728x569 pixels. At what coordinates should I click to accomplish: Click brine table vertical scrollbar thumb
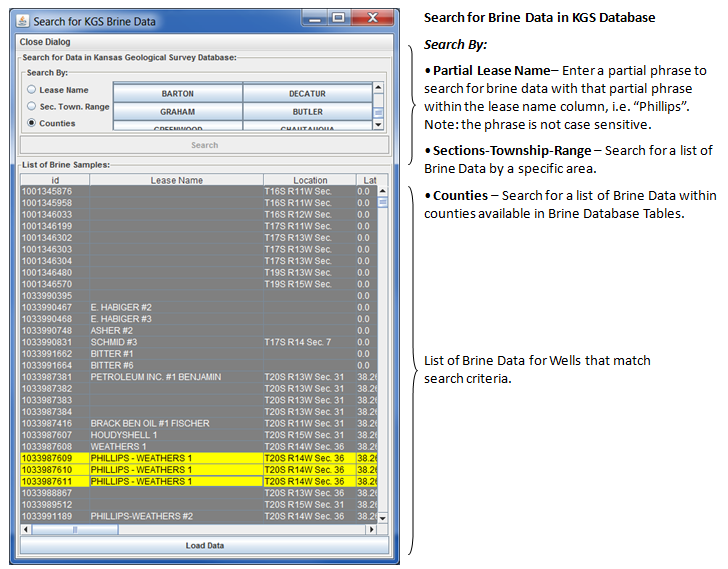click(x=383, y=202)
